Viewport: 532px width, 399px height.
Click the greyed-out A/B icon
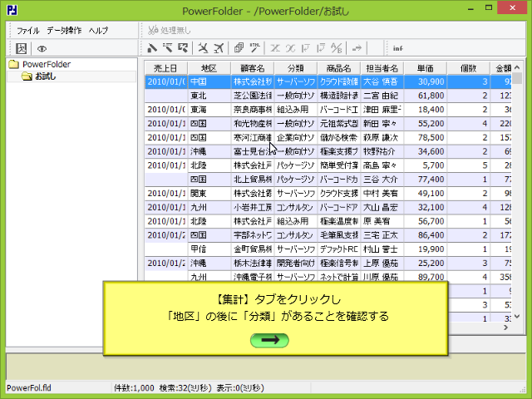[337, 48]
